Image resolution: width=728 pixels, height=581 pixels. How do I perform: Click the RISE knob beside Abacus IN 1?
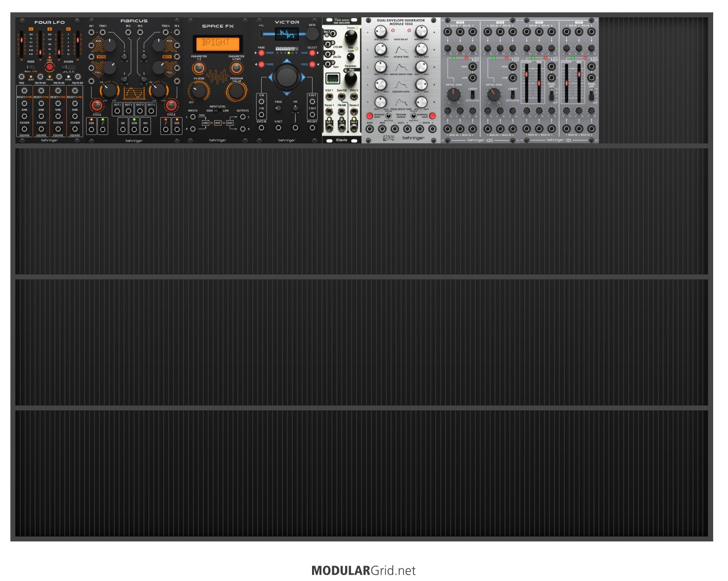(110, 45)
